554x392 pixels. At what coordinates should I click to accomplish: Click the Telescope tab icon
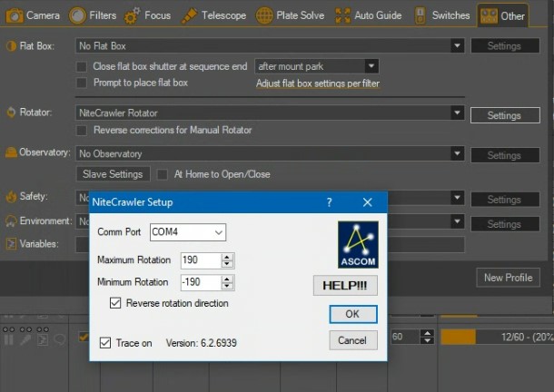tap(189, 16)
